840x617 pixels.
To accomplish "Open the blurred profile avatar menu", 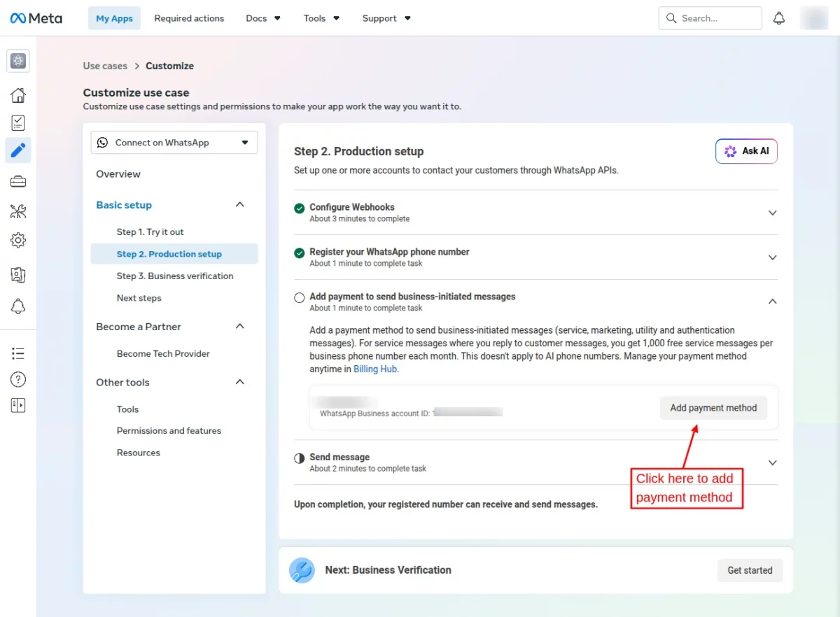I will pos(814,18).
